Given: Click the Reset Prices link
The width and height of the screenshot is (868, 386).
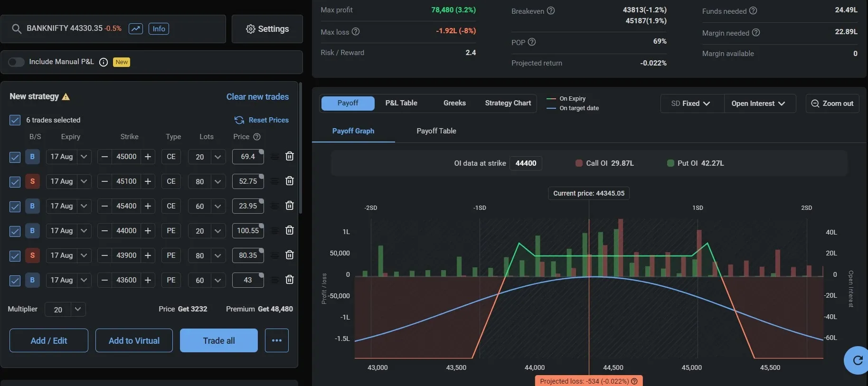Looking at the screenshot, I should [262, 120].
